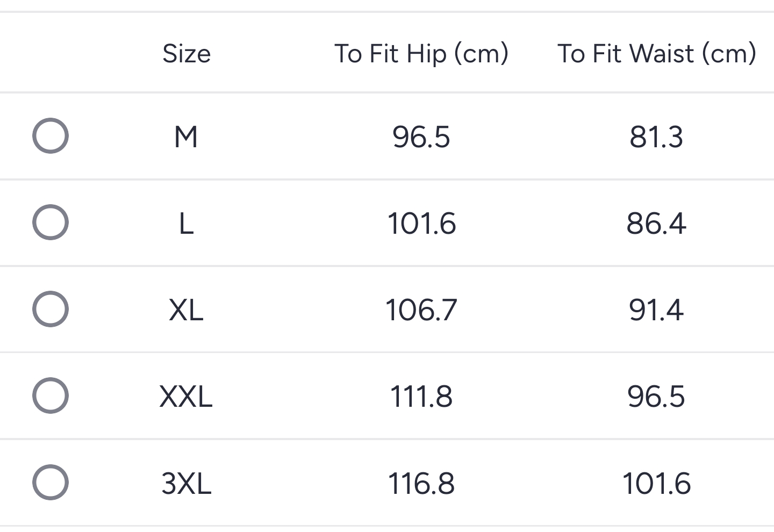Click the XL size label

point(187,308)
